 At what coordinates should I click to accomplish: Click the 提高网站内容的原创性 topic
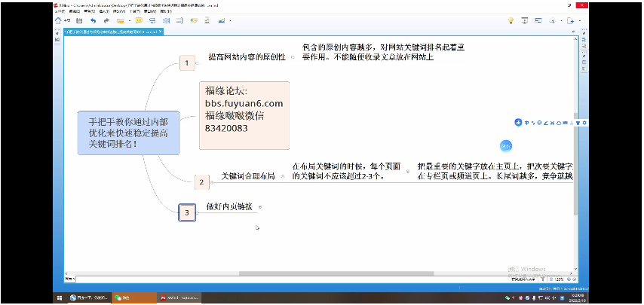[247, 57]
